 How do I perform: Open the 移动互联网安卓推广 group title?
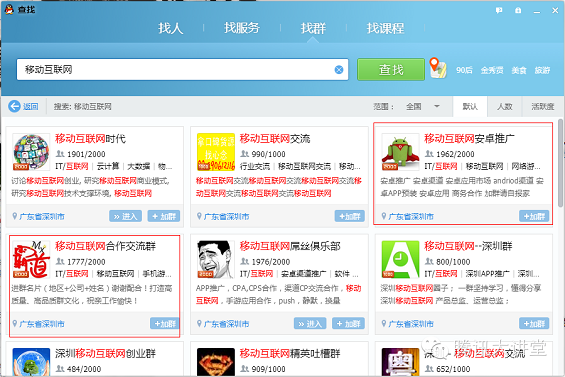point(470,138)
